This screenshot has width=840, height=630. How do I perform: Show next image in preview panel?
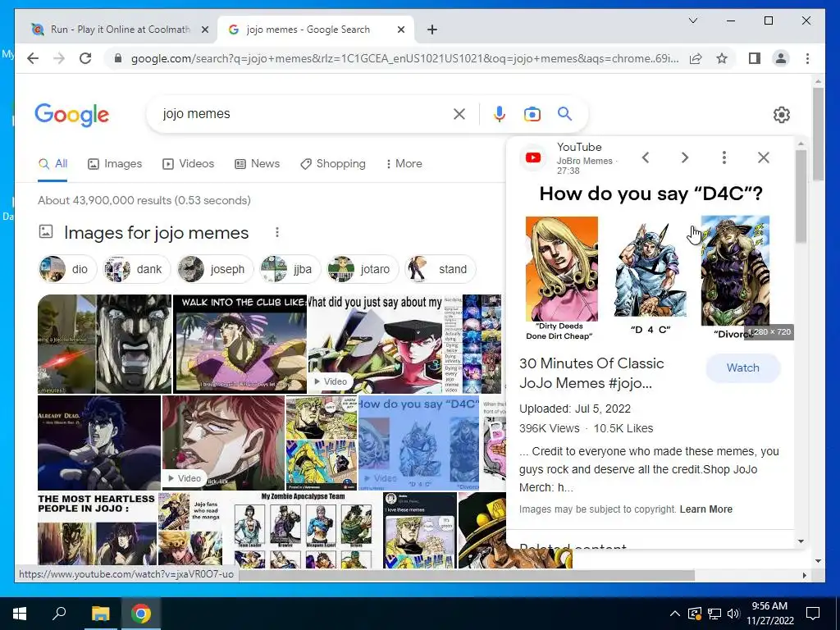click(x=685, y=157)
